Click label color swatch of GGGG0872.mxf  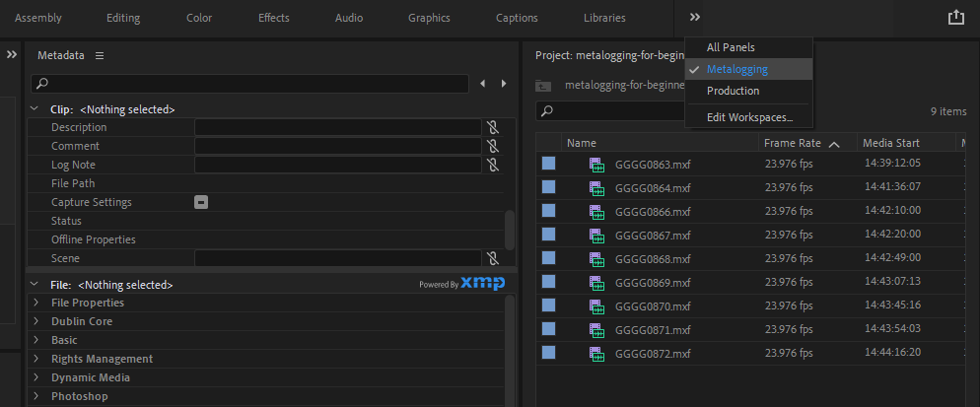point(548,353)
